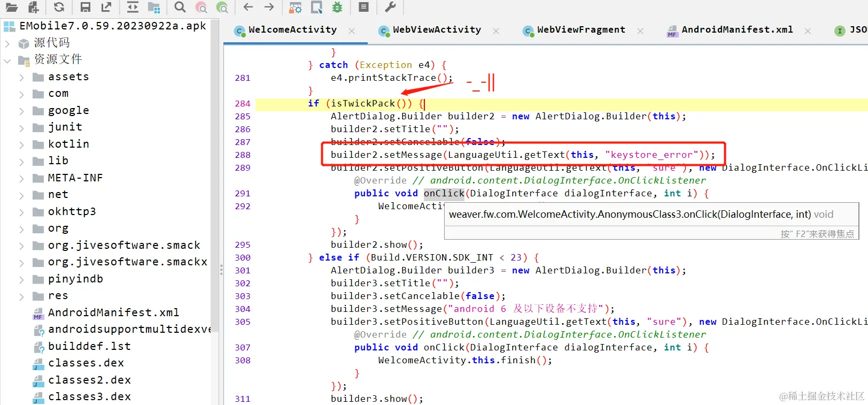Reload the project with the refresh icon
The width and height of the screenshot is (868, 405).
[59, 7]
